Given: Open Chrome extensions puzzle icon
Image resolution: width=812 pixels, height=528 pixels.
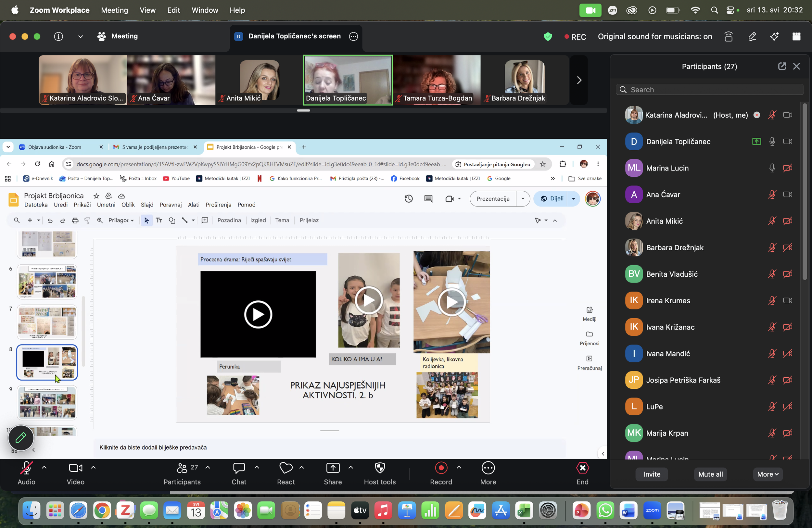Looking at the screenshot, I should click(563, 164).
